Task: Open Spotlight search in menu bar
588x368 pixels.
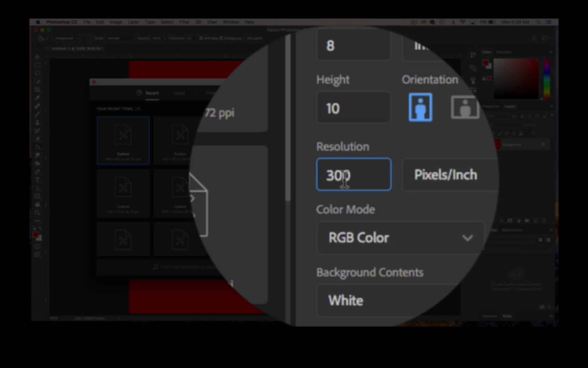Action: [538, 22]
